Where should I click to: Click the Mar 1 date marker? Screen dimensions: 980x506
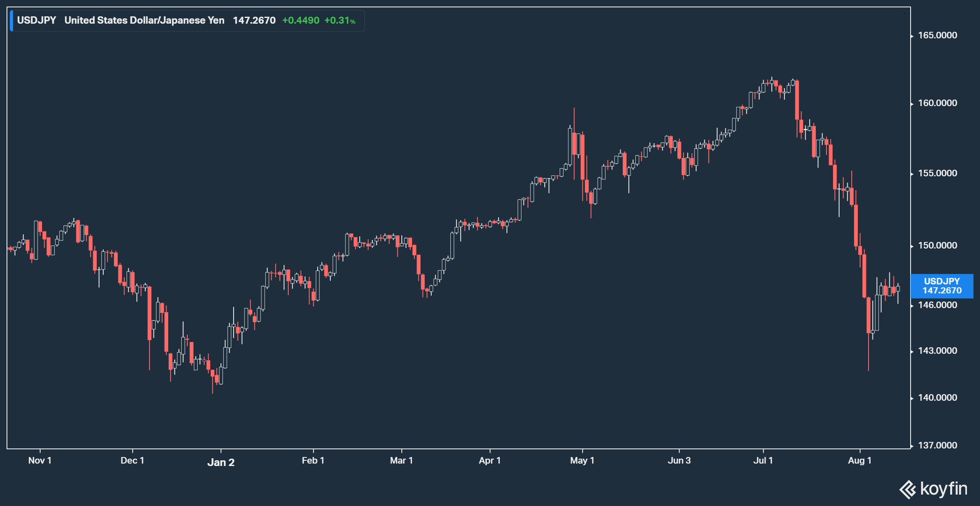click(401, 461)
